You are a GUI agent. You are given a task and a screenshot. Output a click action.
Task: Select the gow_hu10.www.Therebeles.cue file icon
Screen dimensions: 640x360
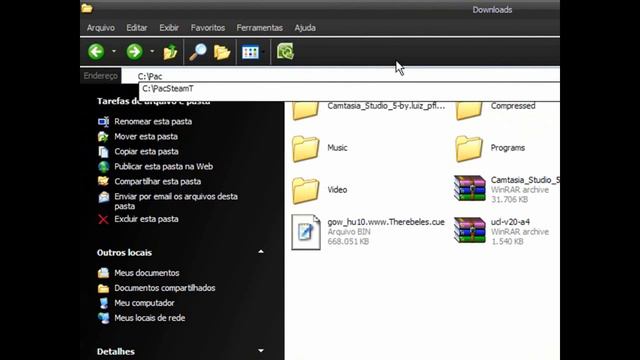tap(306, 232)
